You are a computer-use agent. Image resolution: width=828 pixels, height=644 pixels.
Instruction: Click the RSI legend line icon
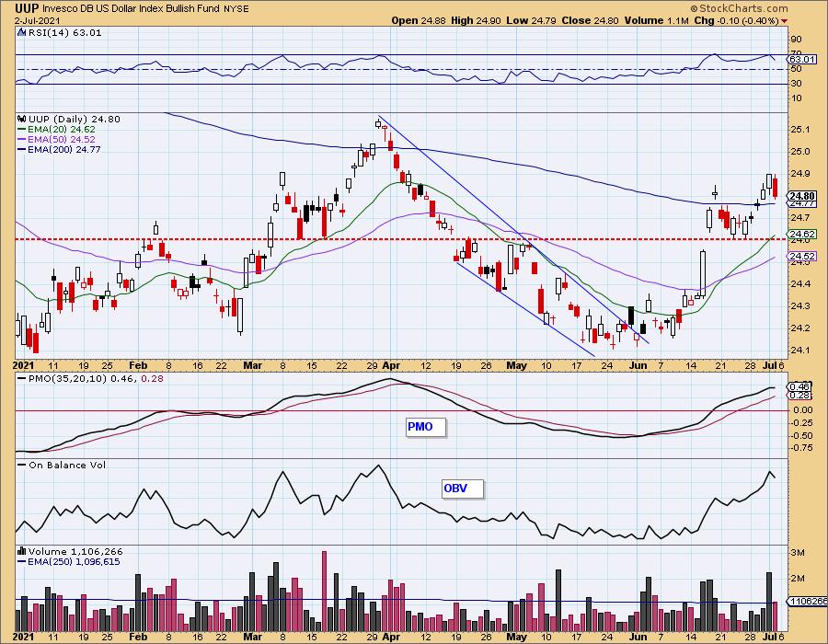point(22,32)
